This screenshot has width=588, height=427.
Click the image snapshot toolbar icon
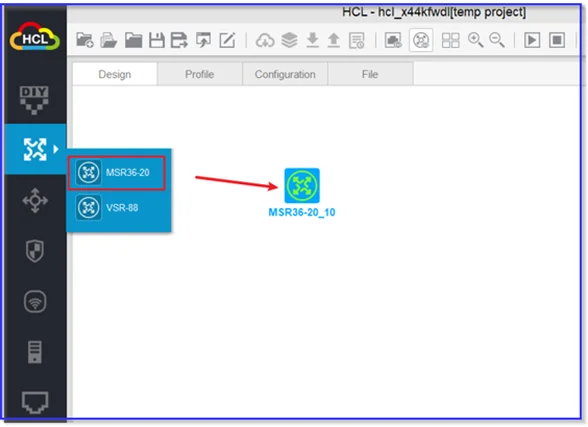[393, 40]
